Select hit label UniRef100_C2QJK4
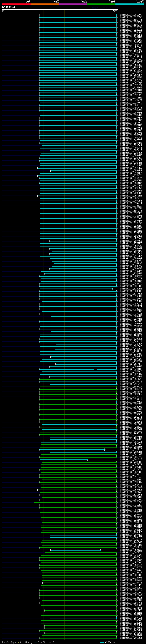The width and height of the screenshot is (146, 644). pos(131,625)
